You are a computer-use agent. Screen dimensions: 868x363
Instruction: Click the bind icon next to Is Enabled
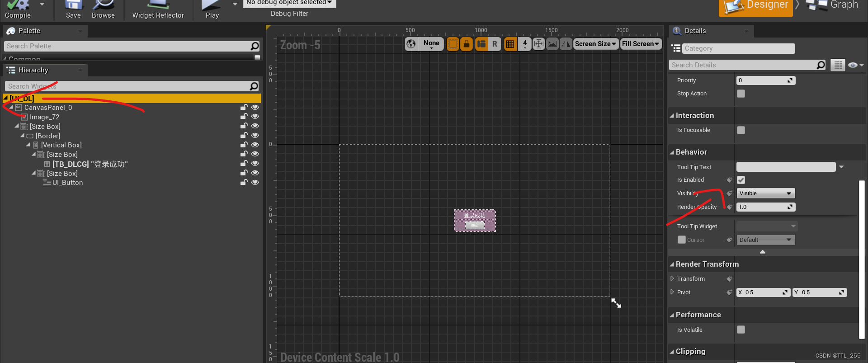[729, 180]
